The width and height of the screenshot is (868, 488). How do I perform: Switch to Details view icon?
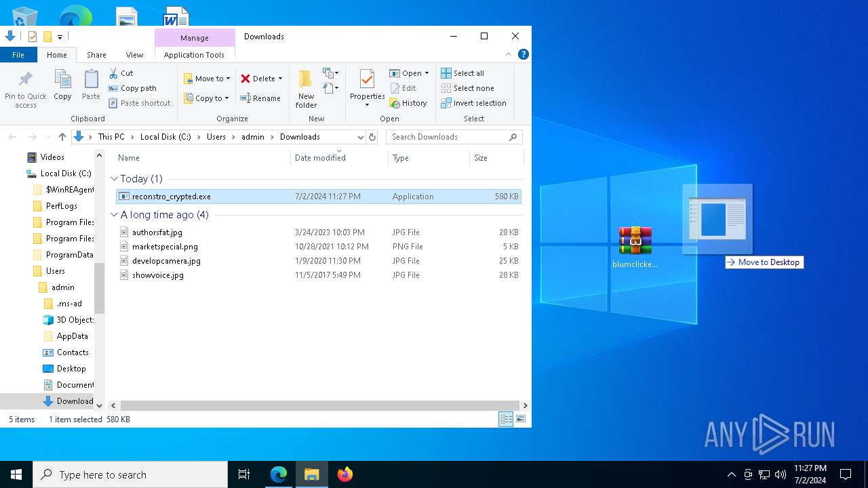pyautogui.click(x=506, y=420)
